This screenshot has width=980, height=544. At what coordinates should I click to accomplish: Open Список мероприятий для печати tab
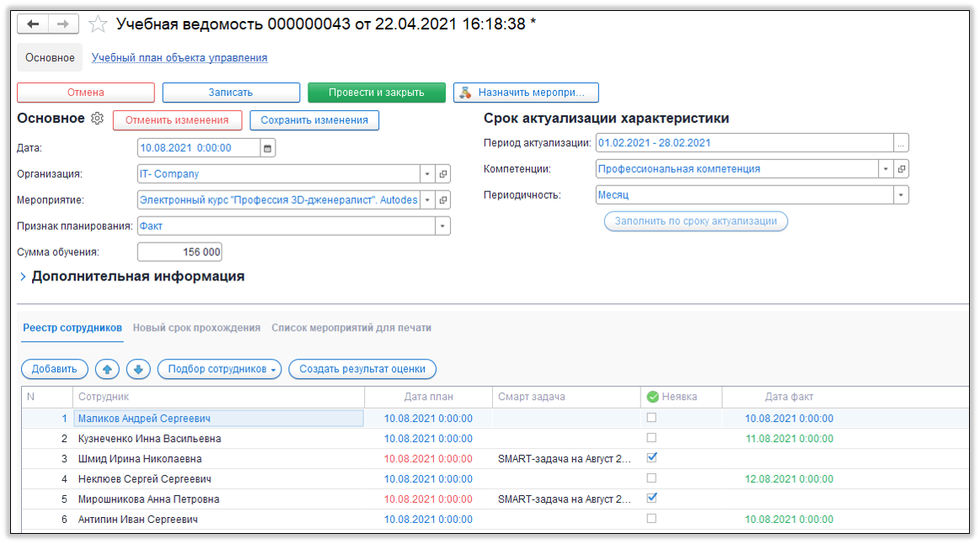[351, 328]
